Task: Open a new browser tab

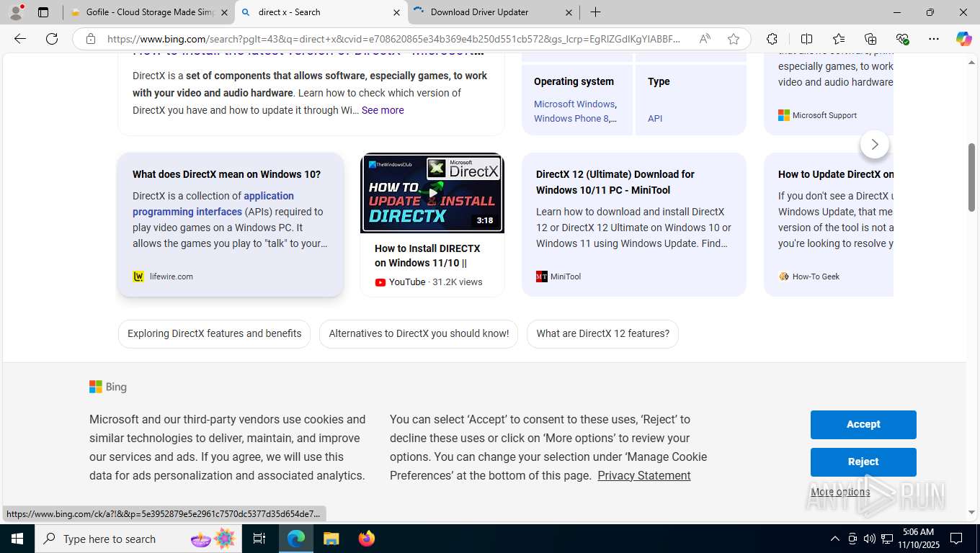Action: pos(595,12)
